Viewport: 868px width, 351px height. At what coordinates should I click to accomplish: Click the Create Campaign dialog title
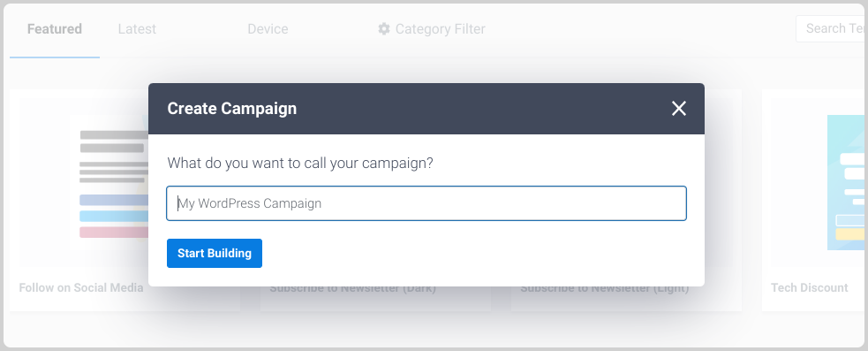point(232,109)
